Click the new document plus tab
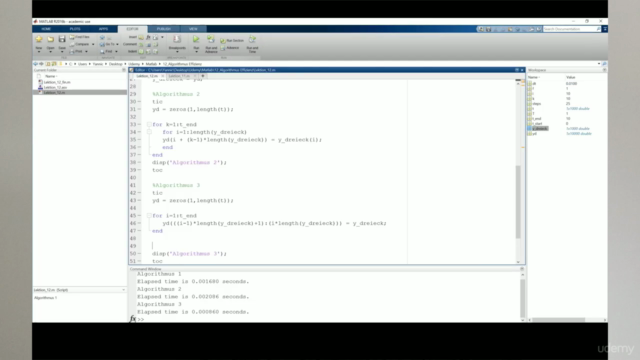Screen dimensions: 640x360 click(203, 76)
